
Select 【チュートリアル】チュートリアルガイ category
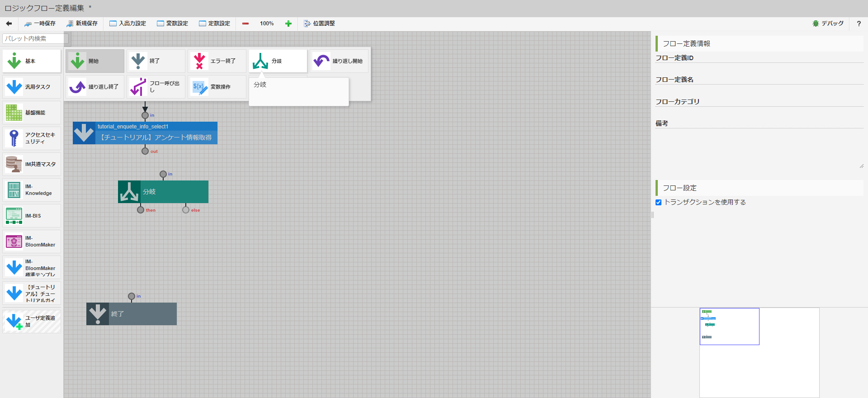pos(32,293)
